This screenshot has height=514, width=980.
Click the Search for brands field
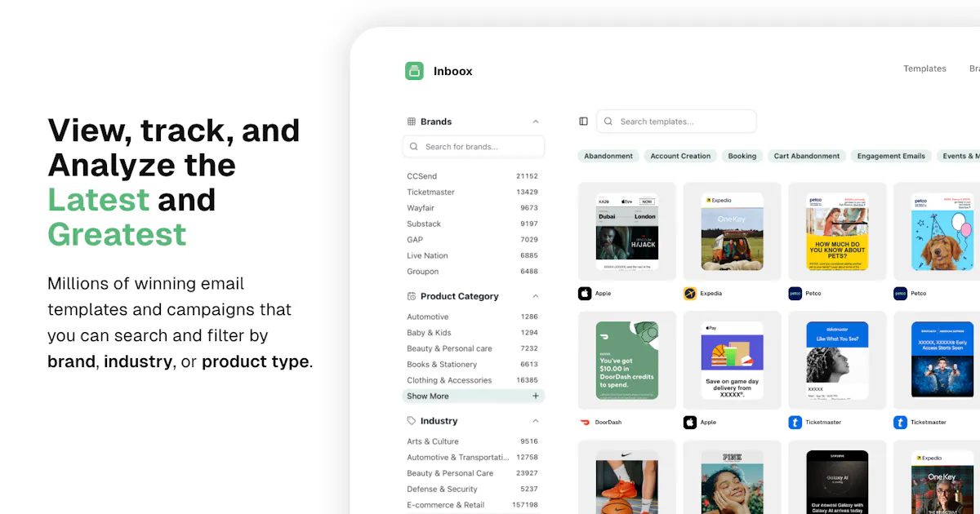(474, 147)
